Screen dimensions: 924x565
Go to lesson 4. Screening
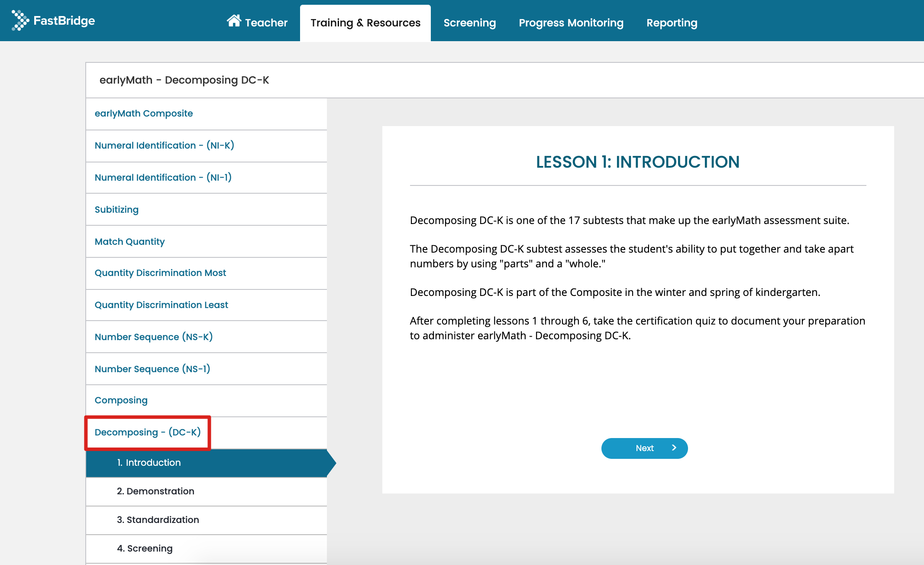coord(206,549)
